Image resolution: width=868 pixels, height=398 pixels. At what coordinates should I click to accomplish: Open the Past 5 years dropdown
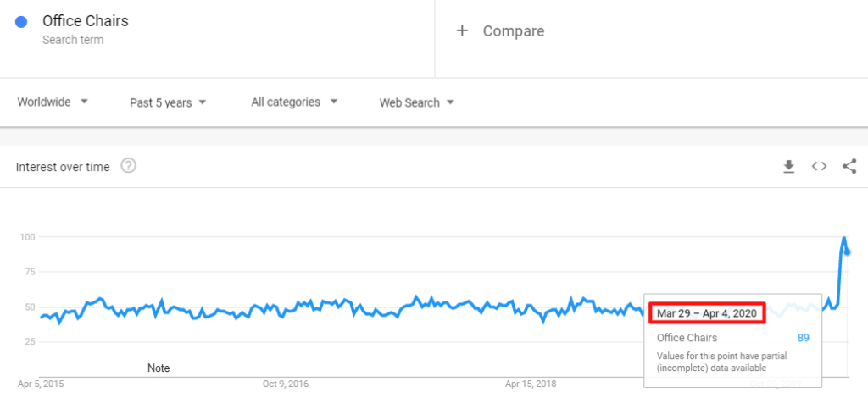[167, 102]
